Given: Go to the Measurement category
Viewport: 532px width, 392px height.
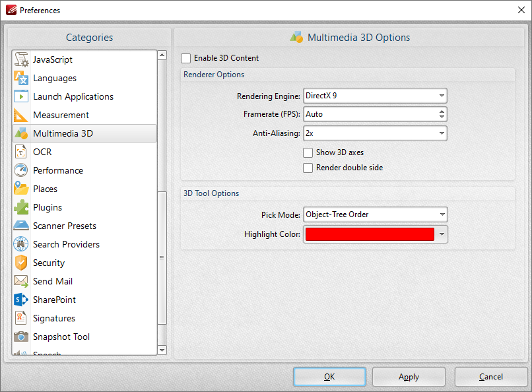Looking at the screenshot, I should pos(85,115).
